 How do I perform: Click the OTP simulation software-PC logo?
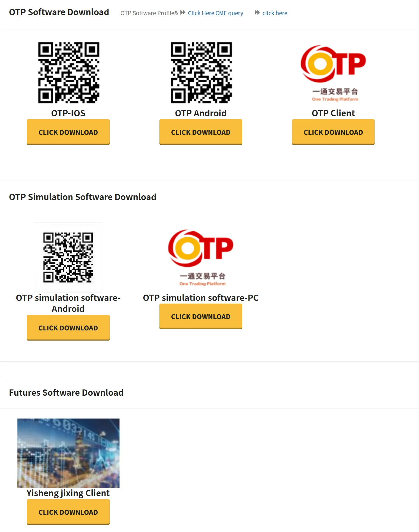[x=201, y=258]
